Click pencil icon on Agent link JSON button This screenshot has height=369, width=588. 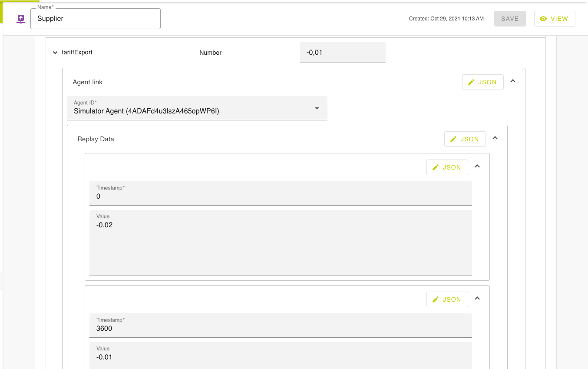tap(471, 82)
